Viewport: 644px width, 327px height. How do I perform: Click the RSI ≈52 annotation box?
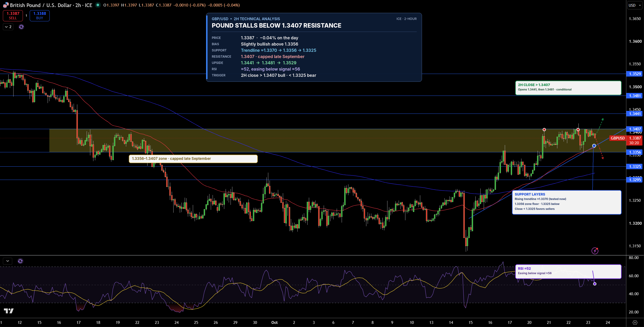[568, 272]
